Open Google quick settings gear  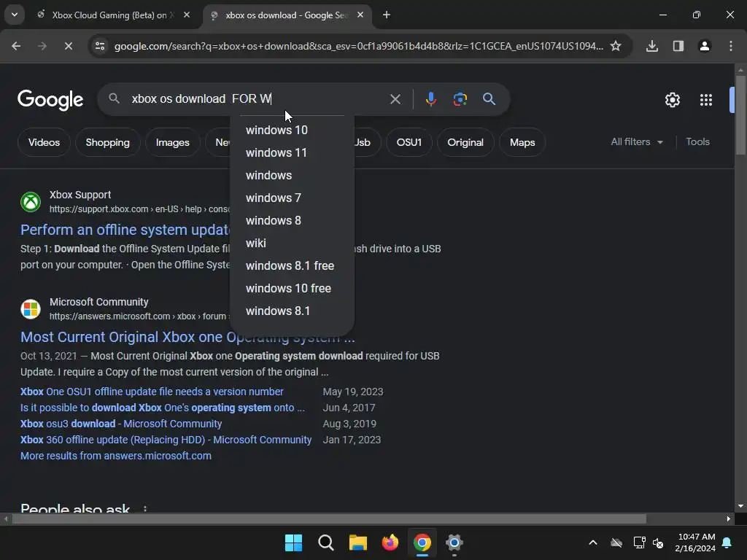[x=672, y=100]
